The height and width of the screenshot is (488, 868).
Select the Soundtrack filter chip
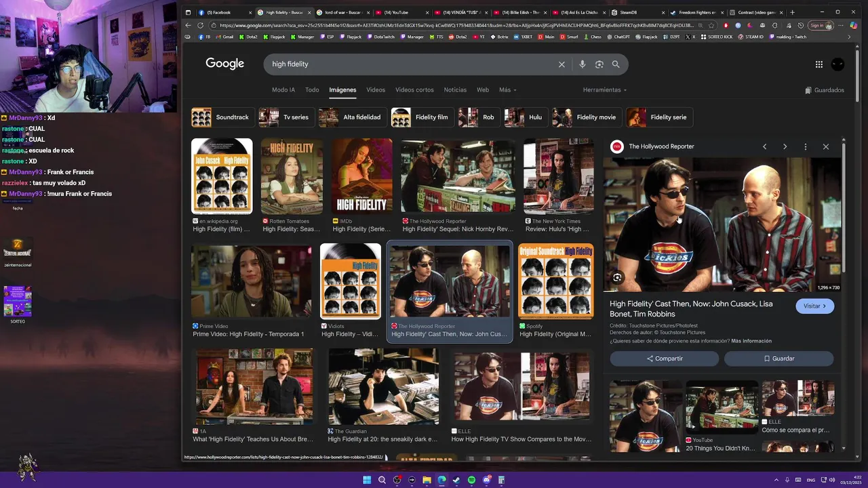(x=222, y=117)
